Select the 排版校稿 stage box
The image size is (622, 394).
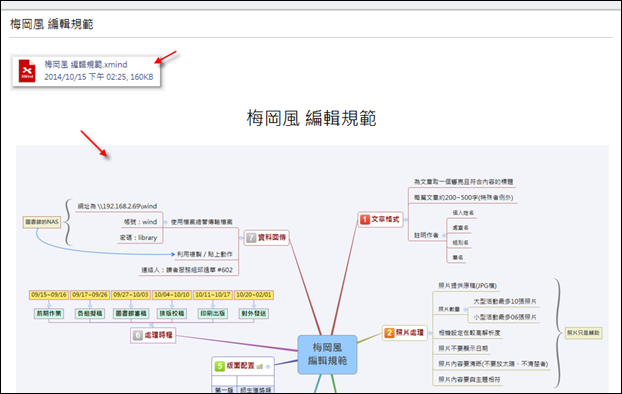click(x=172, y=313)
